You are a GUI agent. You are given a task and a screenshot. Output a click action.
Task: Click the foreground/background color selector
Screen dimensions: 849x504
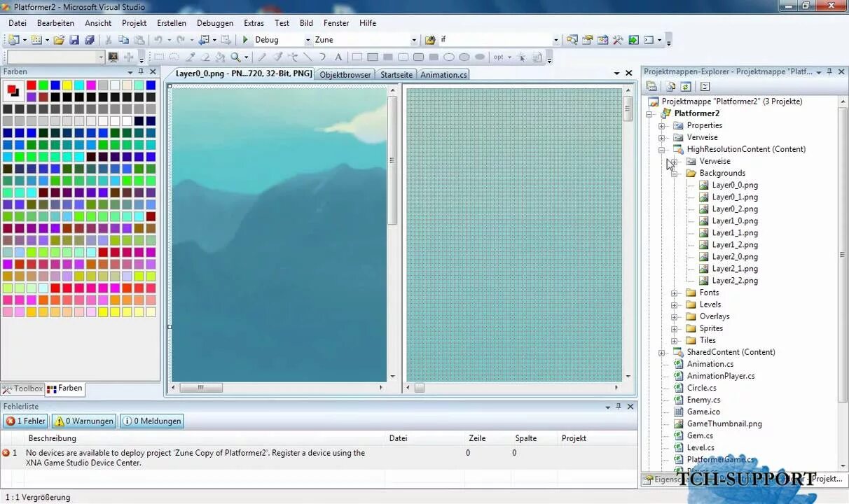click(13, 90)
